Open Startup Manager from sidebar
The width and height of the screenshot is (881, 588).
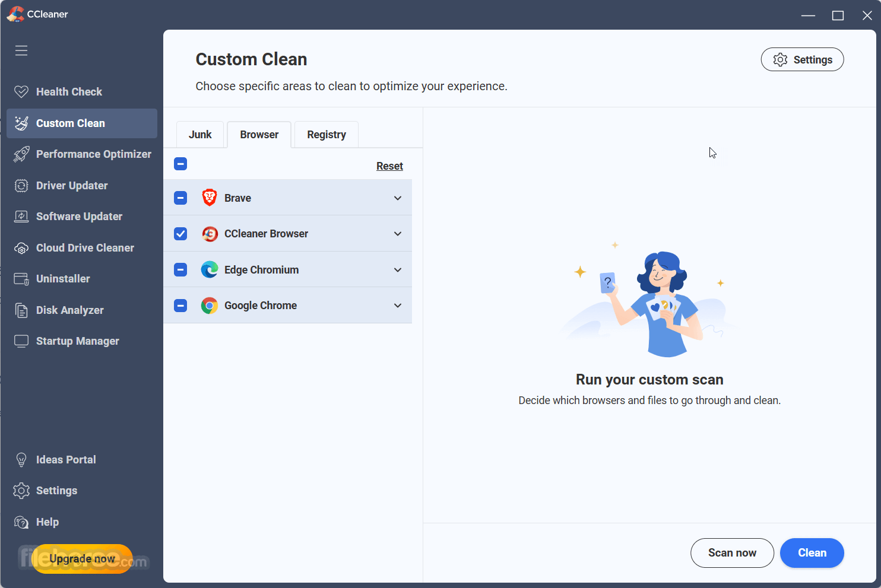click(x=82, y=341)
